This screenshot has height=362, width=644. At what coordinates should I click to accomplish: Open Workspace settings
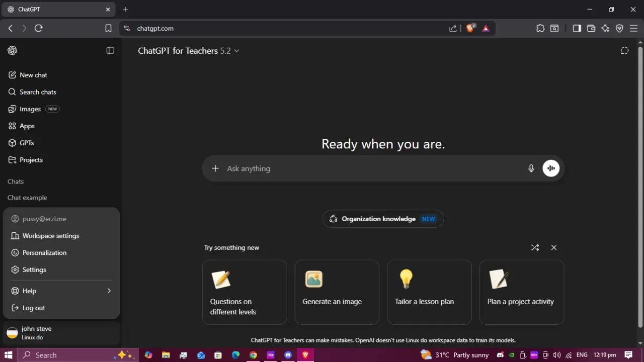(61, 236)
